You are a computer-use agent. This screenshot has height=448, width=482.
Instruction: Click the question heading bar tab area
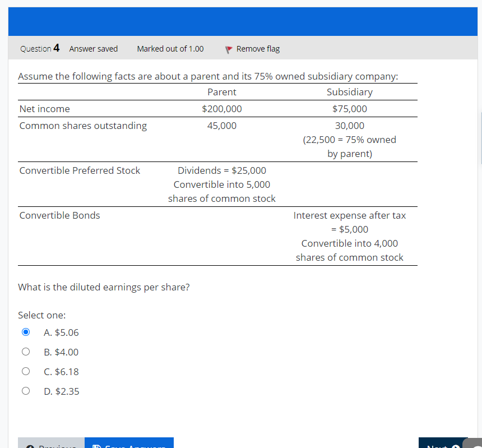[x=241, y=49]
